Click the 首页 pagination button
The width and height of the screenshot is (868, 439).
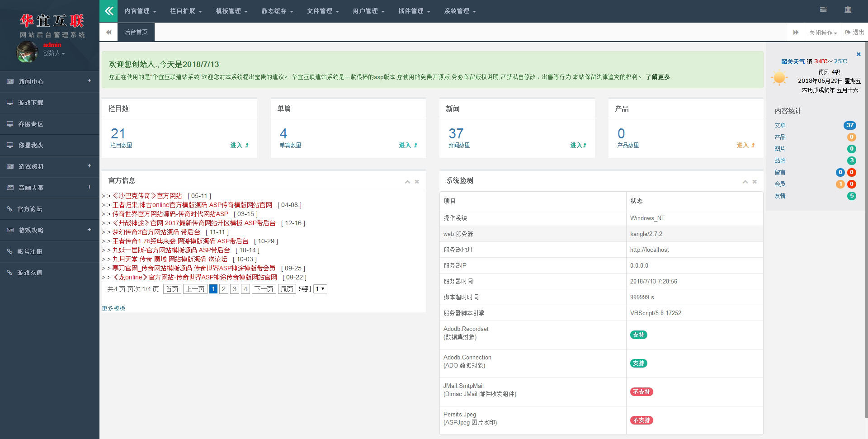[x=172, y=289]
